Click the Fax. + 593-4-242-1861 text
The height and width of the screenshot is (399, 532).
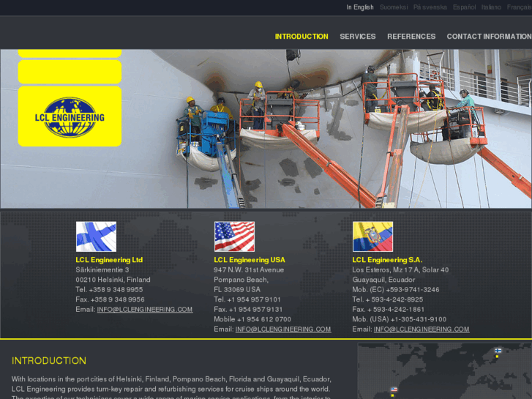388,310
